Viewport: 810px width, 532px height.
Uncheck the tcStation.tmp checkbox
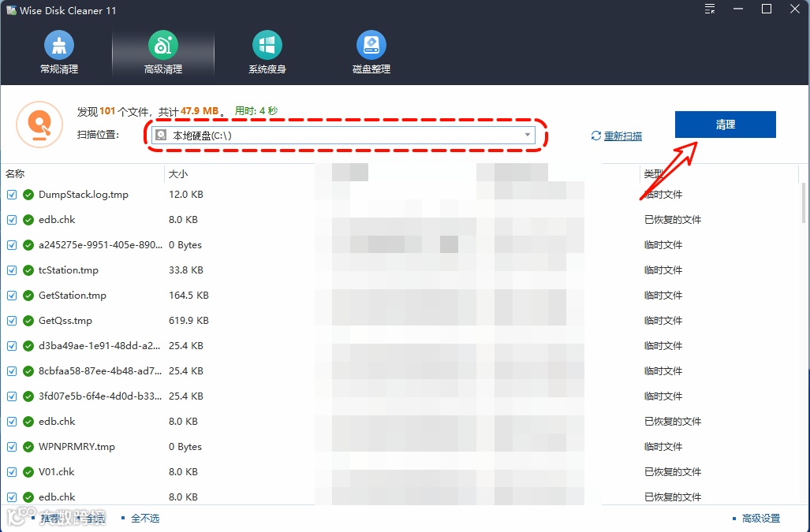click(12, 270)
